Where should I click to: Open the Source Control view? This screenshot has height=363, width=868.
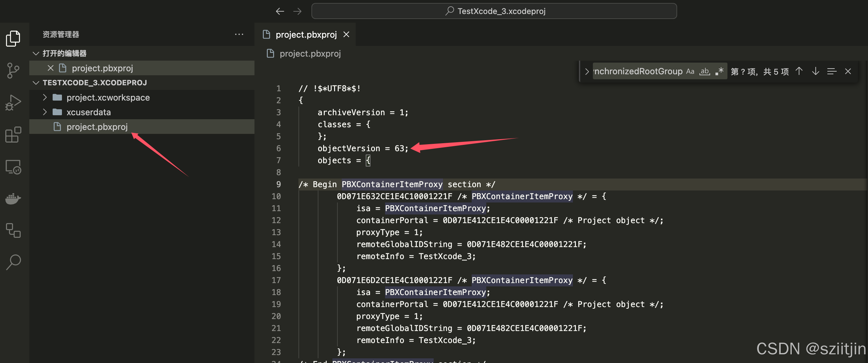(x=13, y=71)
